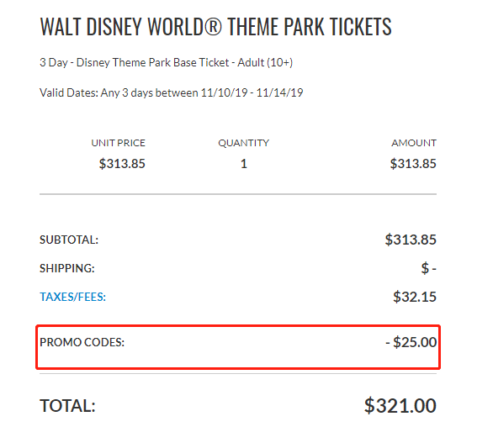Click the AMOUNT column header
477x448 pixels.
(x=414, y=143)
